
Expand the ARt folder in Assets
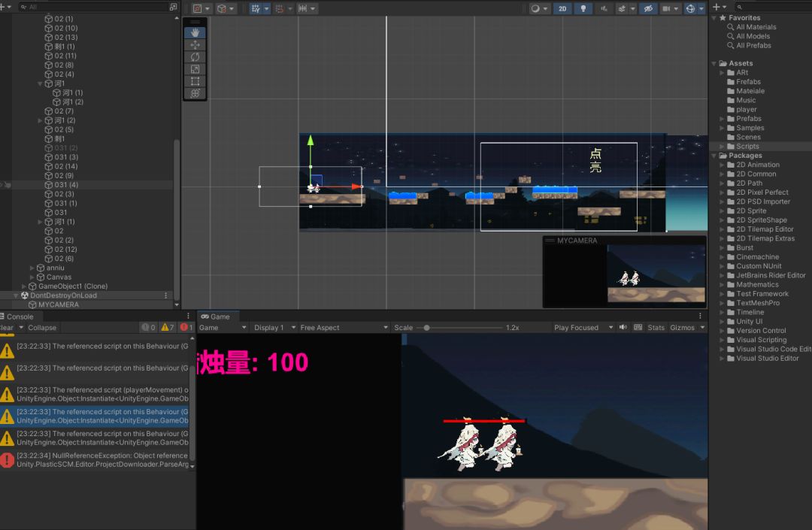click(722, 72)
